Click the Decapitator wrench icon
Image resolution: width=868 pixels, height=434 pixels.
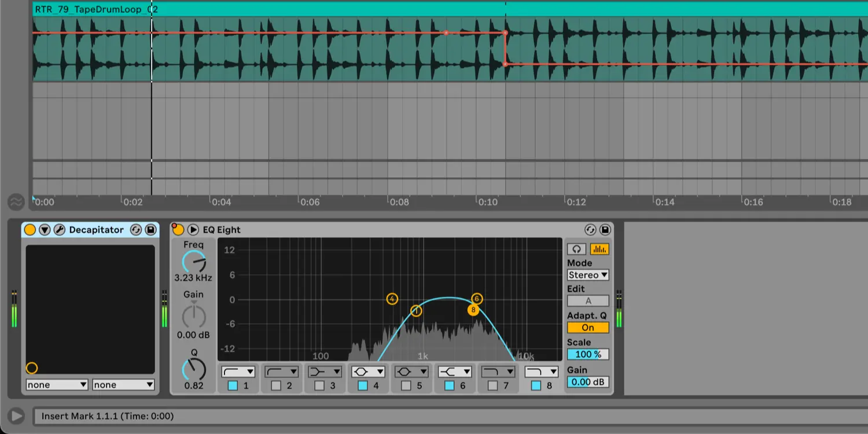(x=60, y=230)
